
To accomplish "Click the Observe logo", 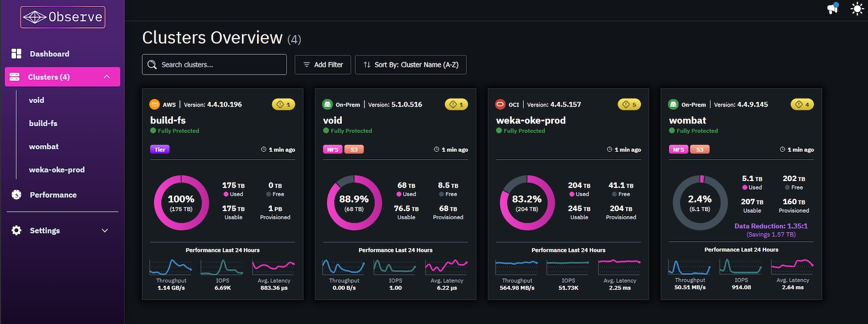I will click(62, 17).
